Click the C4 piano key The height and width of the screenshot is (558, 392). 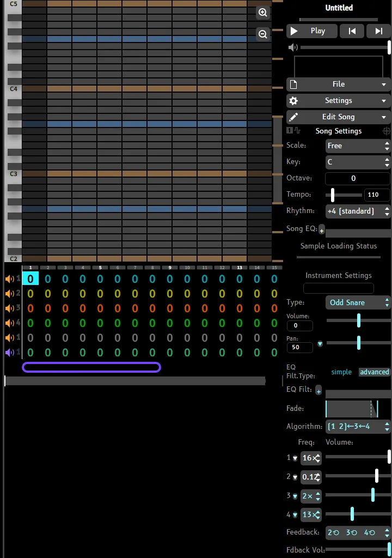(13, 89)
